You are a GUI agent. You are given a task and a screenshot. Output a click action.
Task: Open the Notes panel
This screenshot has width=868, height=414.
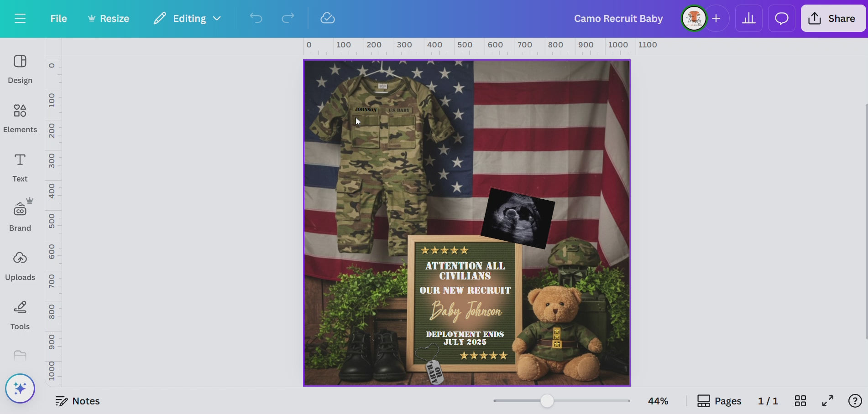point(78,401)
